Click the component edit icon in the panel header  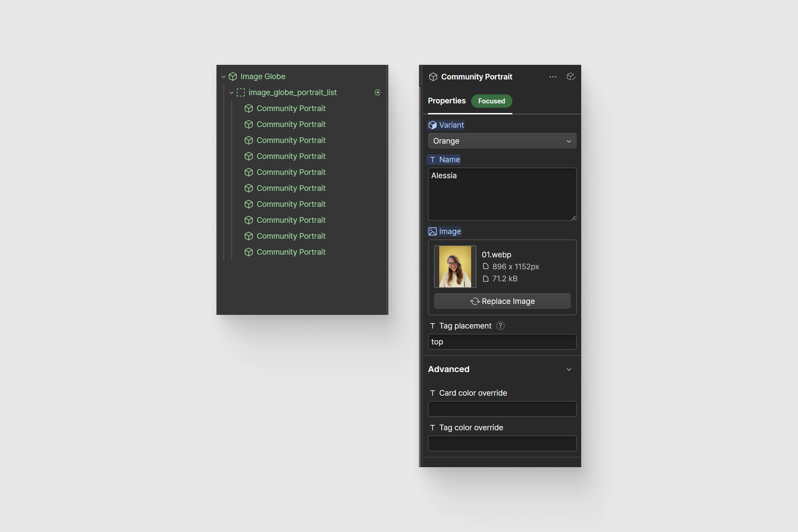pyautogui.click(x=571, y=77)
